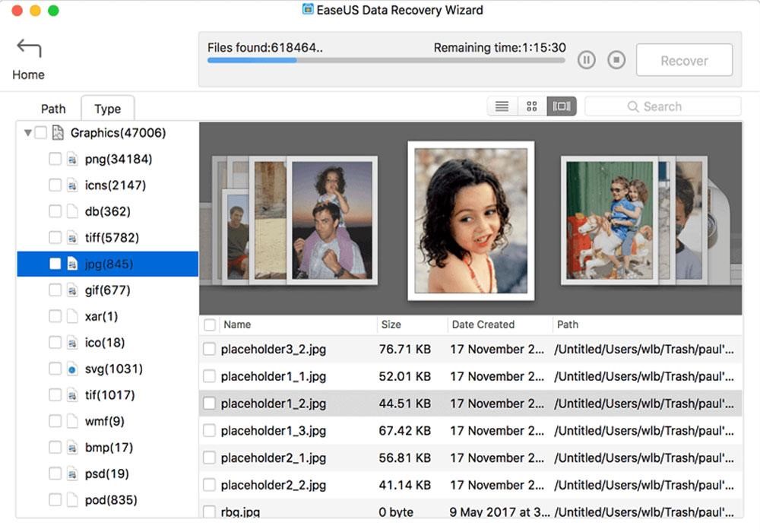
Task: Click the svg file type icon
Action: click(72, 369)
